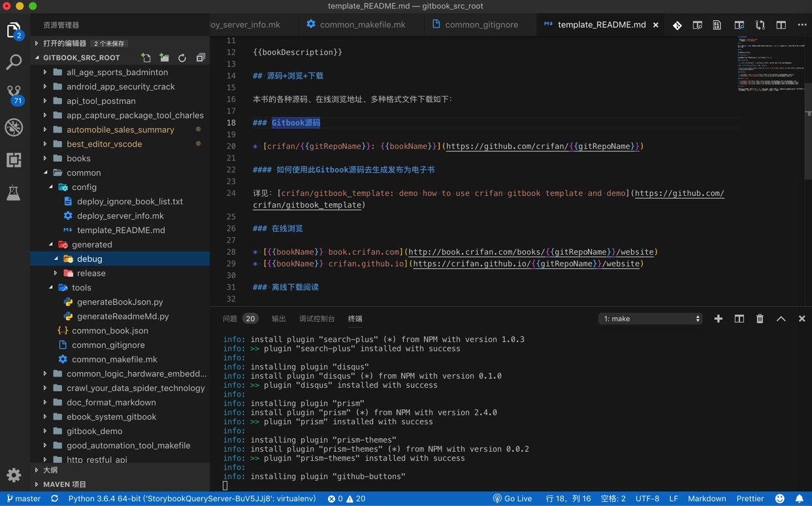The image size is (812, 506).
Task: Open generateBookJson.py in explorer
Action: [x=120, y=302]
